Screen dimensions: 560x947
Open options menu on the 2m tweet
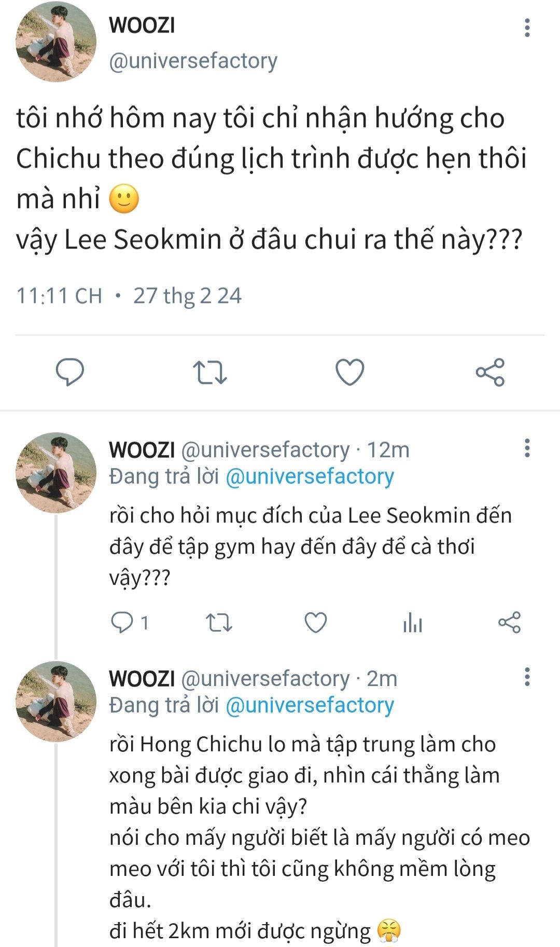(527, 677)
